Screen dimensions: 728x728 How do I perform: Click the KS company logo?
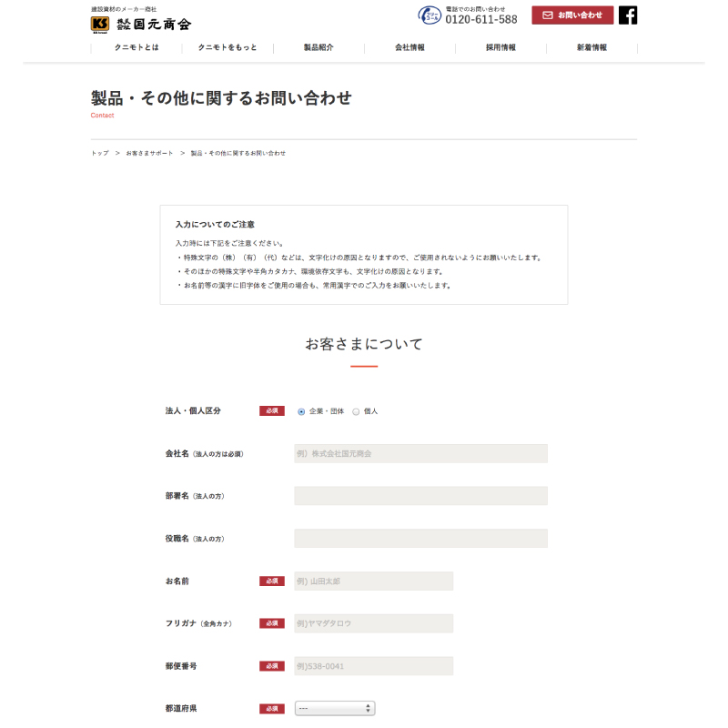tap(100, 25)
